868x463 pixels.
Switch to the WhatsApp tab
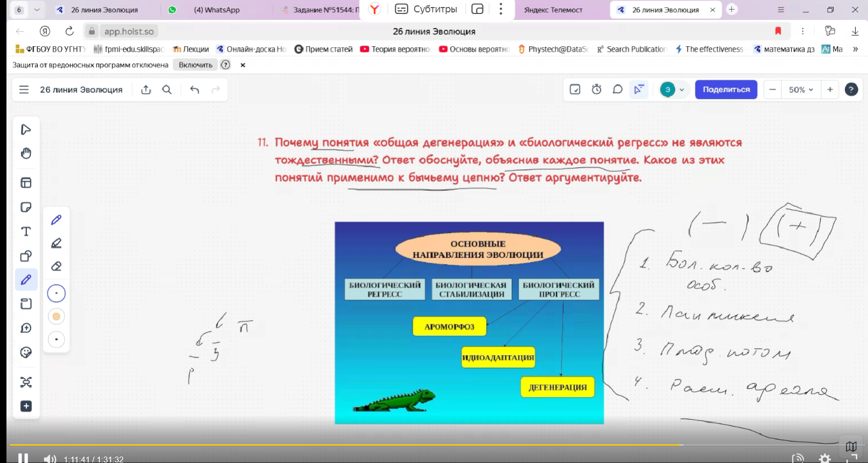coord(215,10)
